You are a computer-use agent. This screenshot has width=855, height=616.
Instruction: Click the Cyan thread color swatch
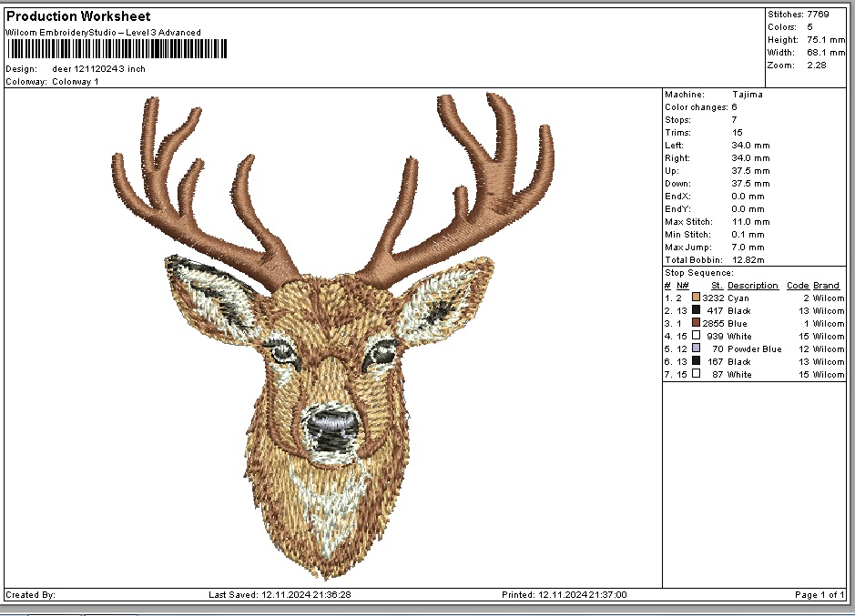pos(697,298)
